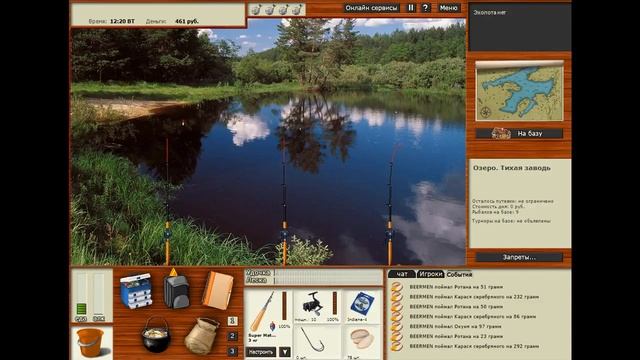640x360 pixels.
Task: Click the Удочка rod tension bar
Action: [328, 273]
